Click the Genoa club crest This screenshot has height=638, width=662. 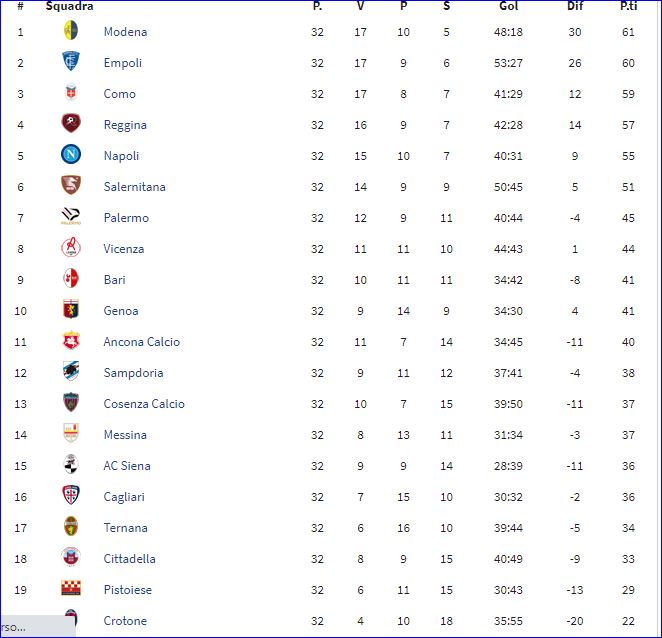(71, 309)
